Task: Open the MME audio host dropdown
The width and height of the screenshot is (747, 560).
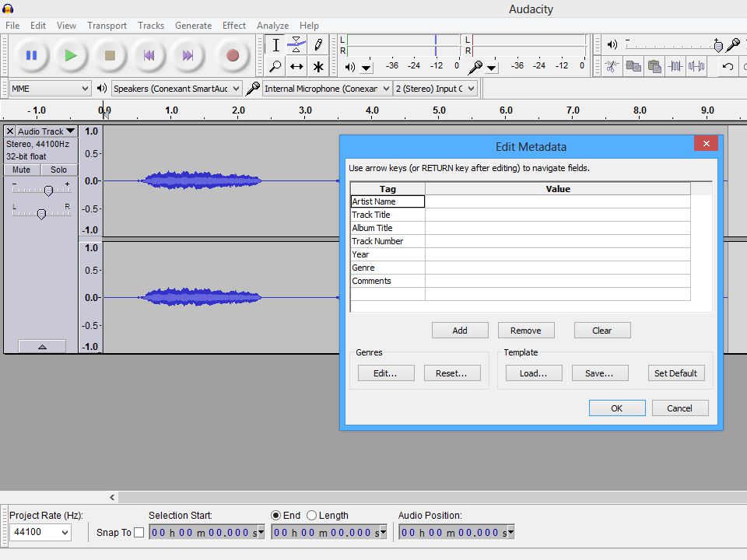Action: click(50, 89)
